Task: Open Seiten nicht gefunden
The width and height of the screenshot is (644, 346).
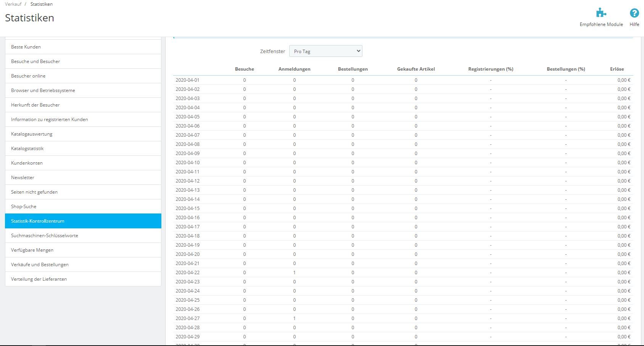Action: (83, 192)
